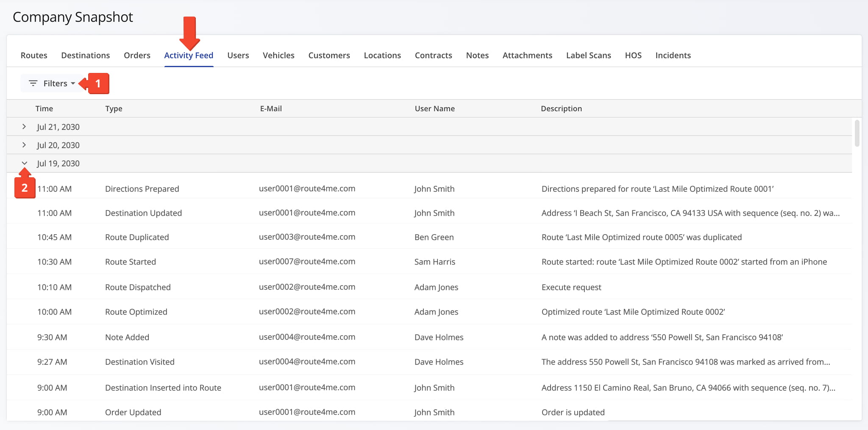This screenshot has width=868, height=430.
Task: Open the Filters dropdown
Action: pos(51,83)
